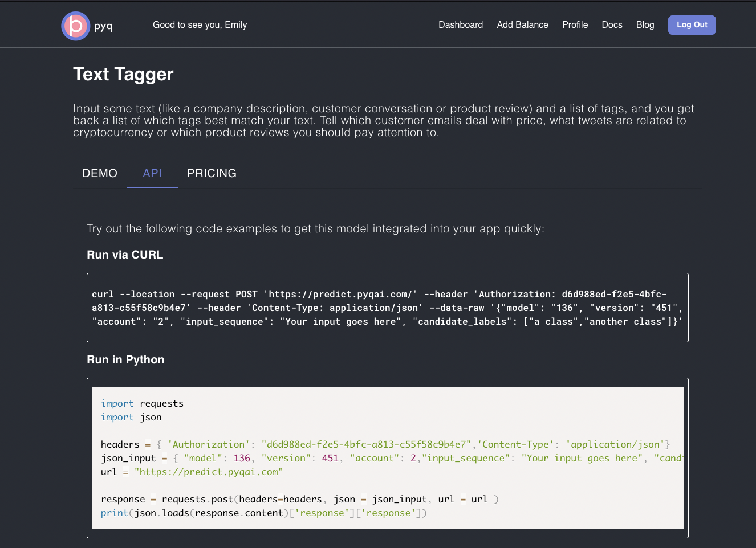This screenshot has width=756, height=548.
Task: Click the Text Tagger description paragraph
Action: click(384, 120)
